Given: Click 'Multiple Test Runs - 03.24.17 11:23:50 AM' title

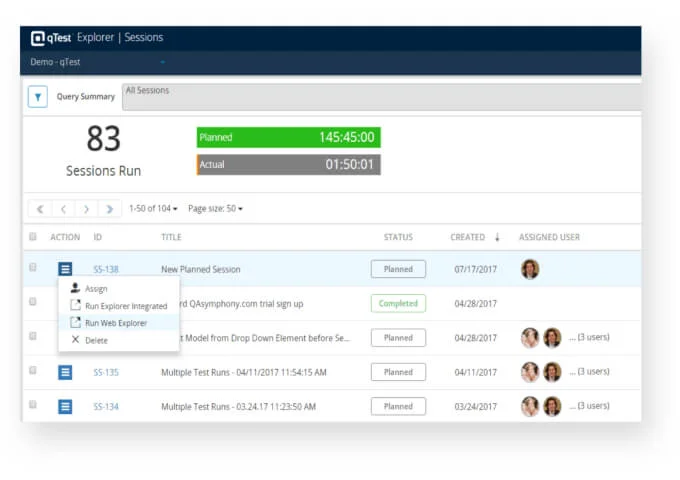Looking at the screenshot, I should (x=239, y=407).
